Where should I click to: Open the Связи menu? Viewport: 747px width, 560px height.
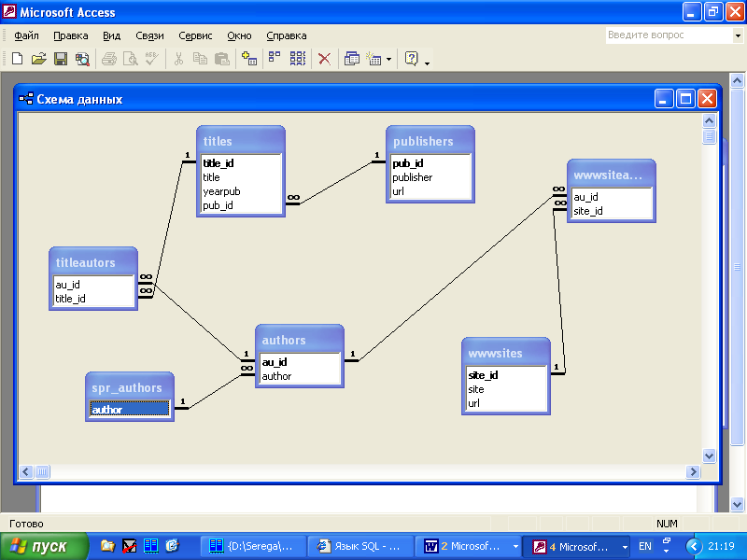click(x=149, y=35)
